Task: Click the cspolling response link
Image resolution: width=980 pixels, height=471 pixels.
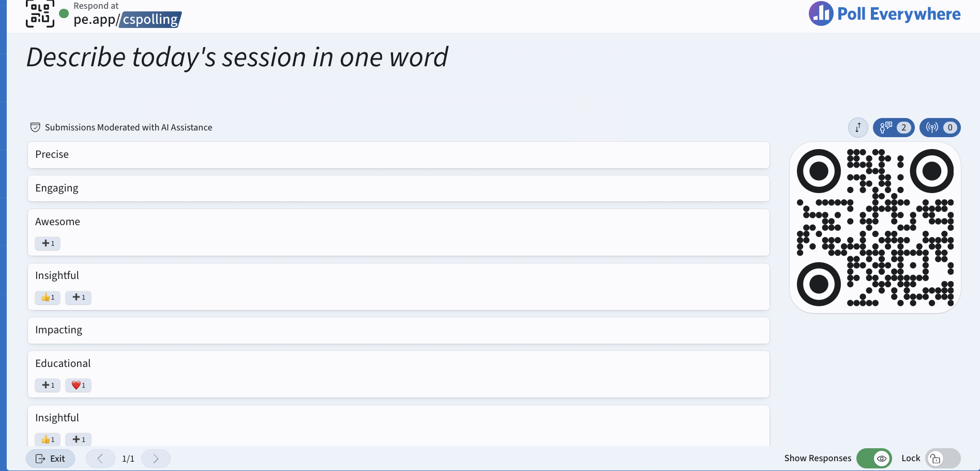Action: [x=150, y=20]
